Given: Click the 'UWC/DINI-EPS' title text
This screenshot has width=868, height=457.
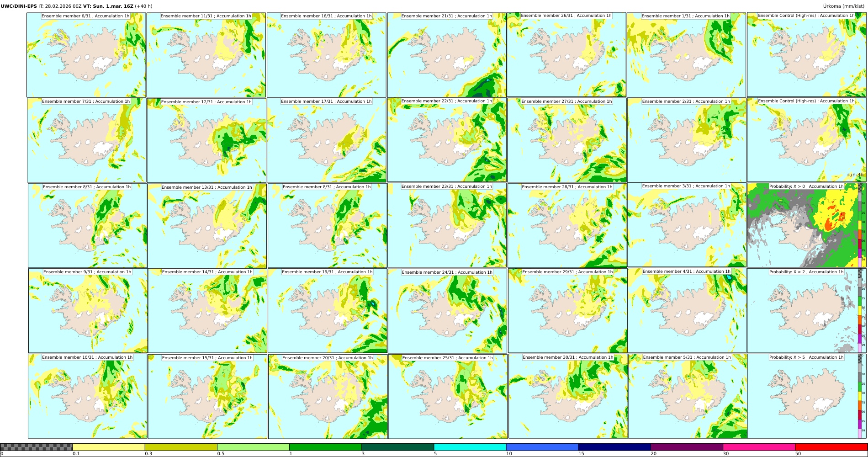Looking at the screenshot, I should [x=19, y=6].
